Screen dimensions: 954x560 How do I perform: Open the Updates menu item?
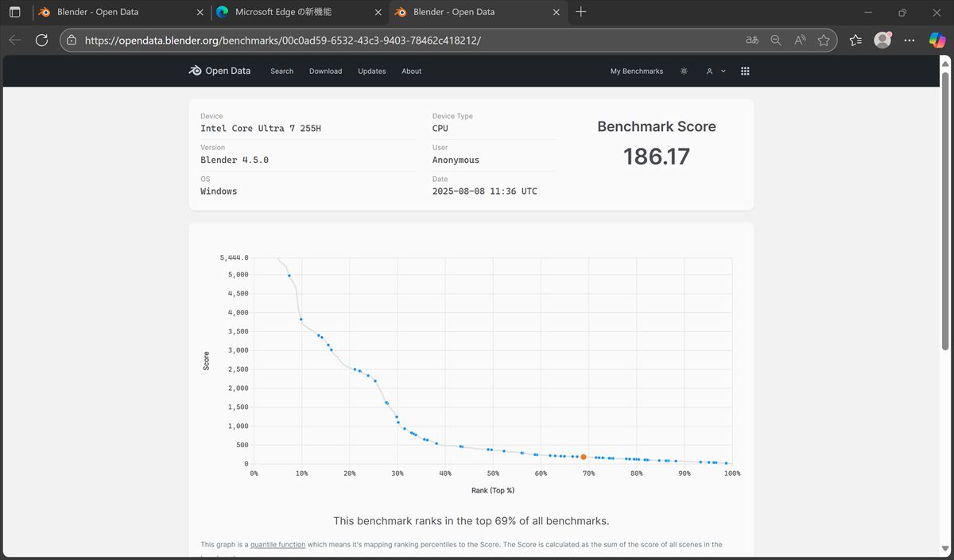coord(371,71)
